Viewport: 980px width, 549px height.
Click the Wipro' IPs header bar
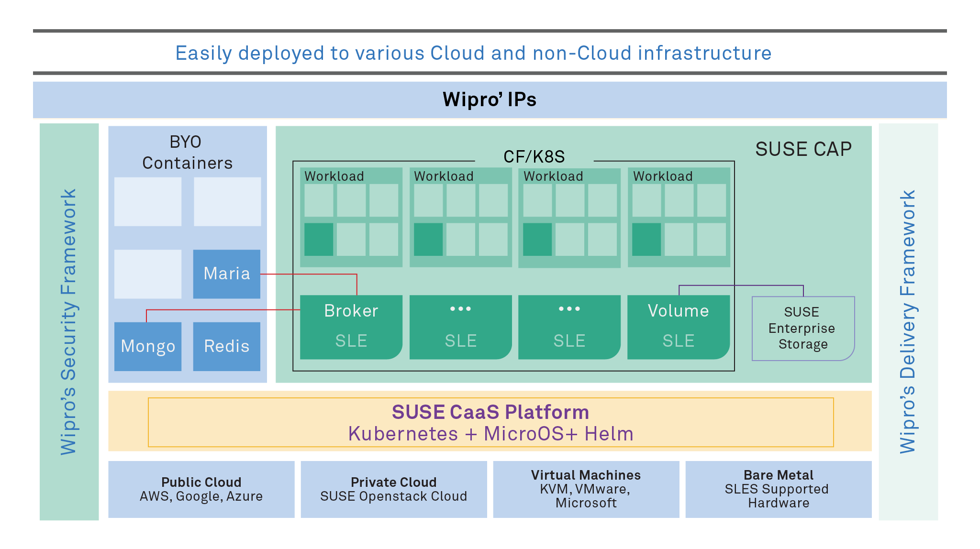click(490, 99)
